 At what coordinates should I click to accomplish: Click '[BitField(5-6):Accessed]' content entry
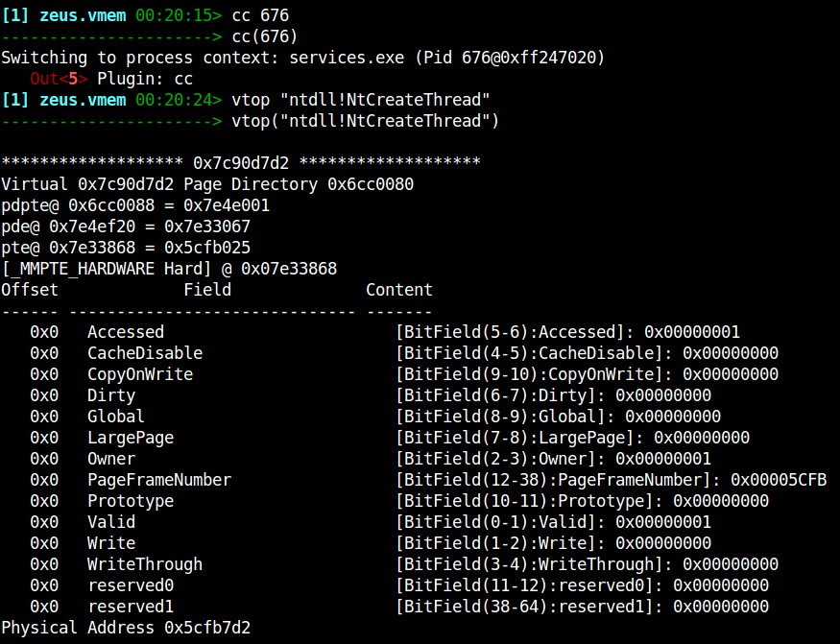[568, 332]
